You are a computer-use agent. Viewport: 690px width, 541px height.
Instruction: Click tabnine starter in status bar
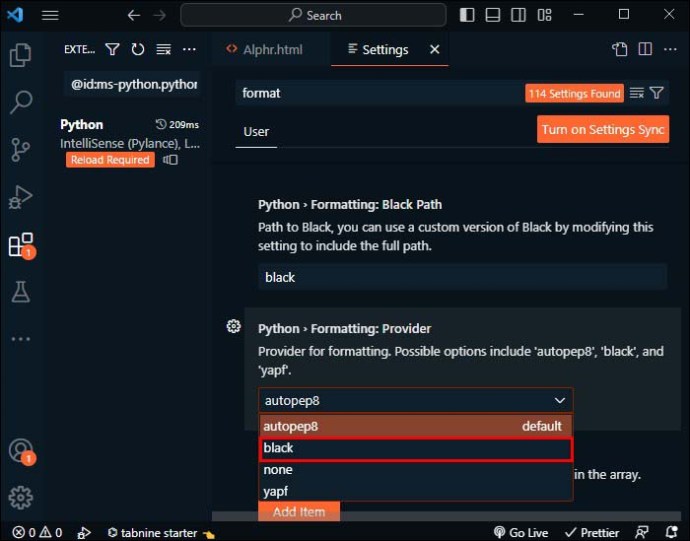[161, 533]
